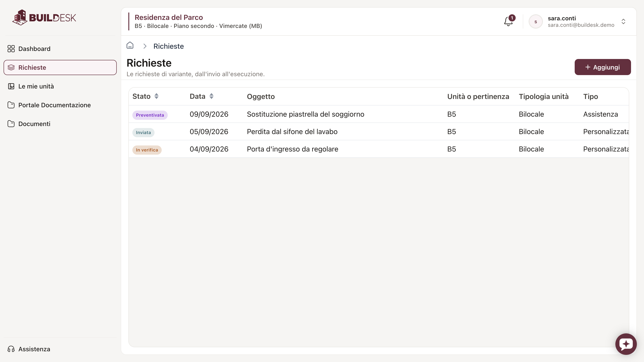Click Tipologia unità column header
This screenshot has width=644, height=362.
(x=544, y=97)
